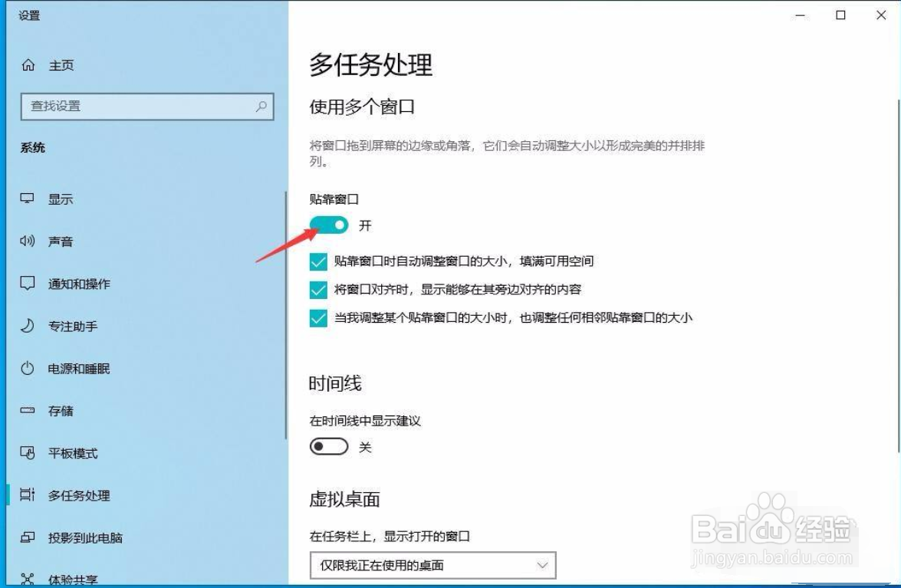Image resolution: width=901 pixels, height=588 pixels.
Task: Minimize the Settings window
Action: click(x=800, y=15)
